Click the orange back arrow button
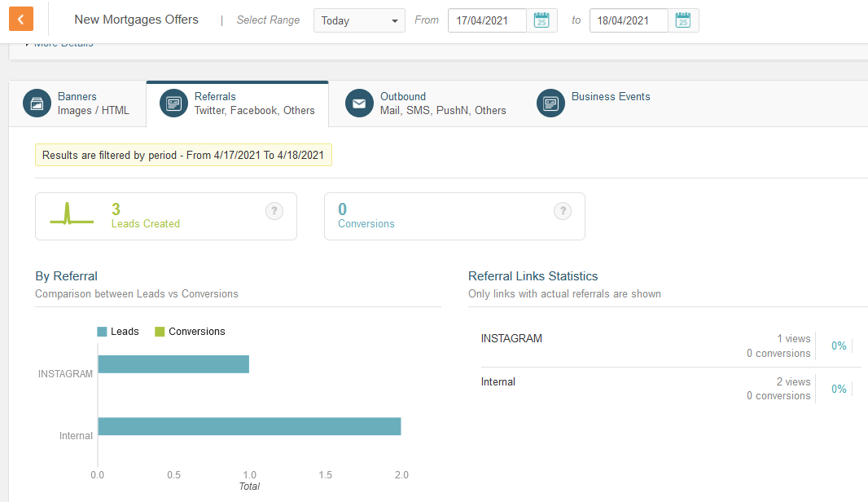The height and width of the screenshot is (502, 868). 21,20
